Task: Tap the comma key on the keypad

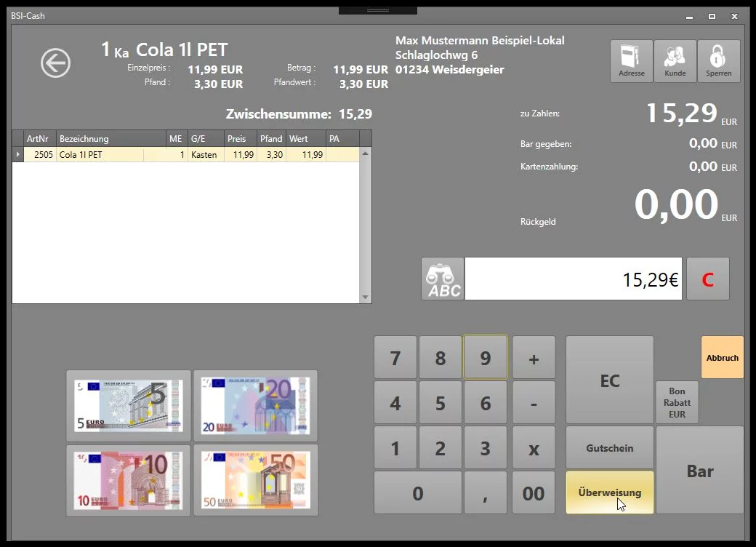Action: pos(486,492)
